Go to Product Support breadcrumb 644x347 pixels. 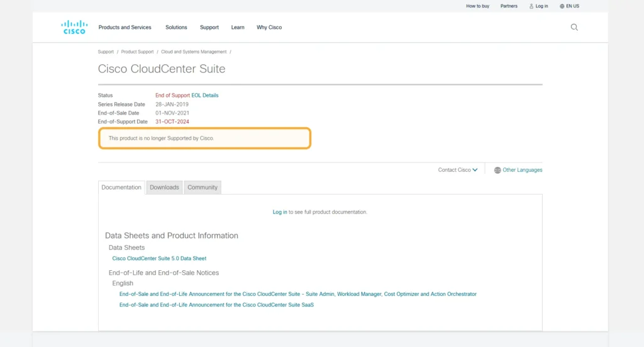(x=137, y=52)
